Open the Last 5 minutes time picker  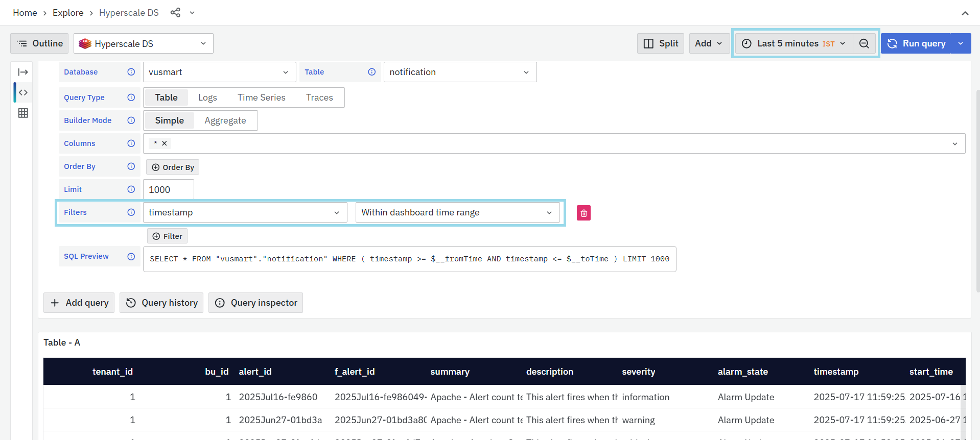[795, 44]
